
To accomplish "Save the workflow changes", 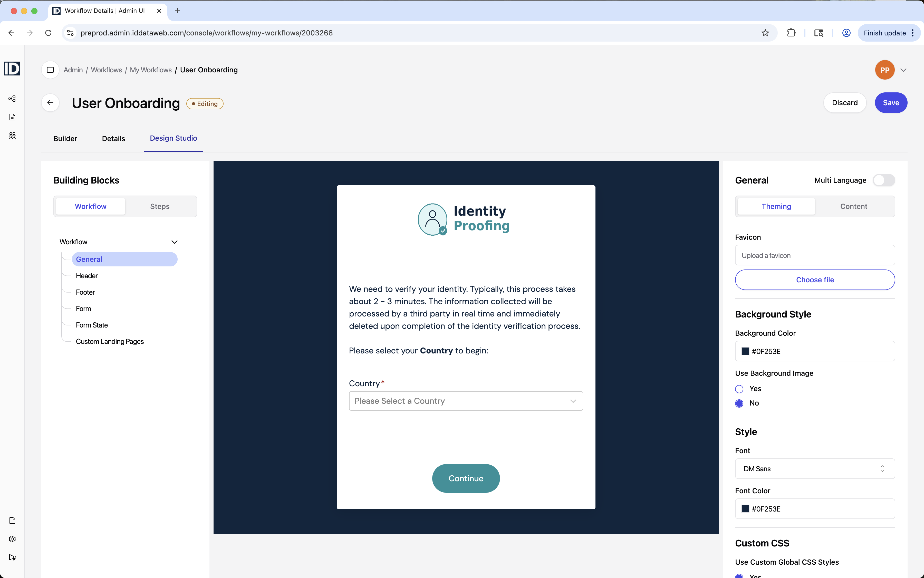I will coord(891,103).
